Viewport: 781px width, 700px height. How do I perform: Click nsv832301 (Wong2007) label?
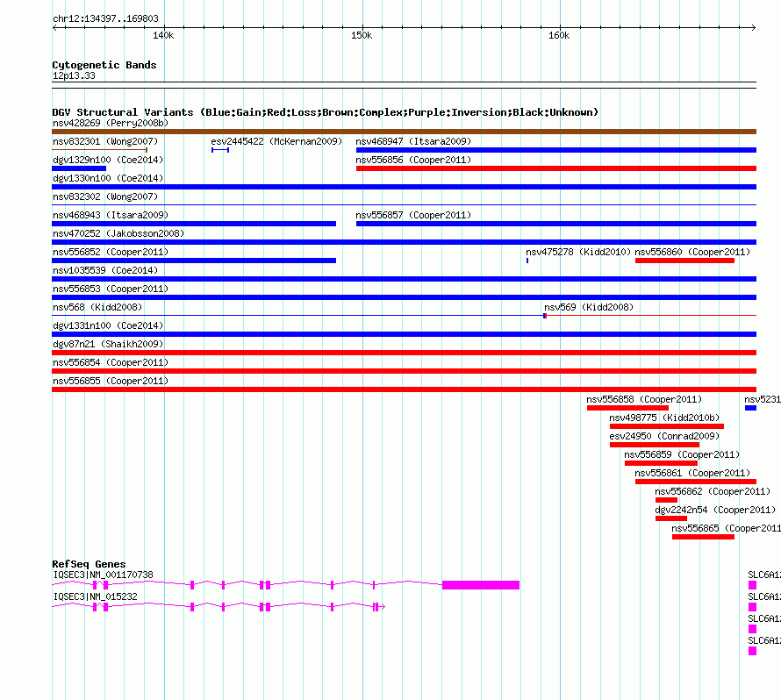click(105, 141)
